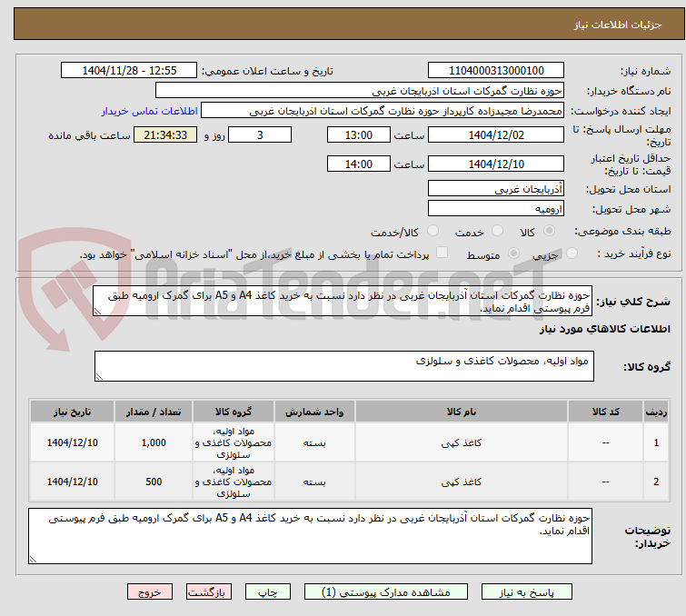Screen dimensions: 686x616
Task: Click the توضیحات خریدار text area
Action: (310, 536)
